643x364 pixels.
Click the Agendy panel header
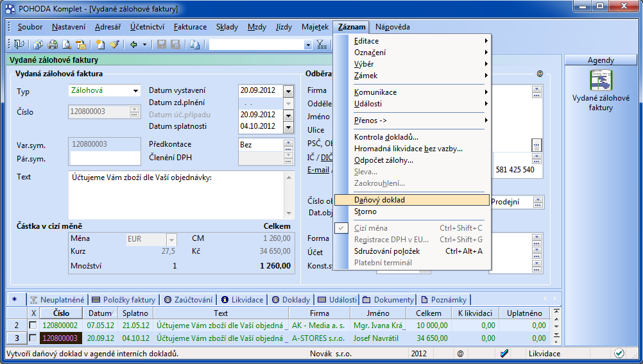(601, 60)
